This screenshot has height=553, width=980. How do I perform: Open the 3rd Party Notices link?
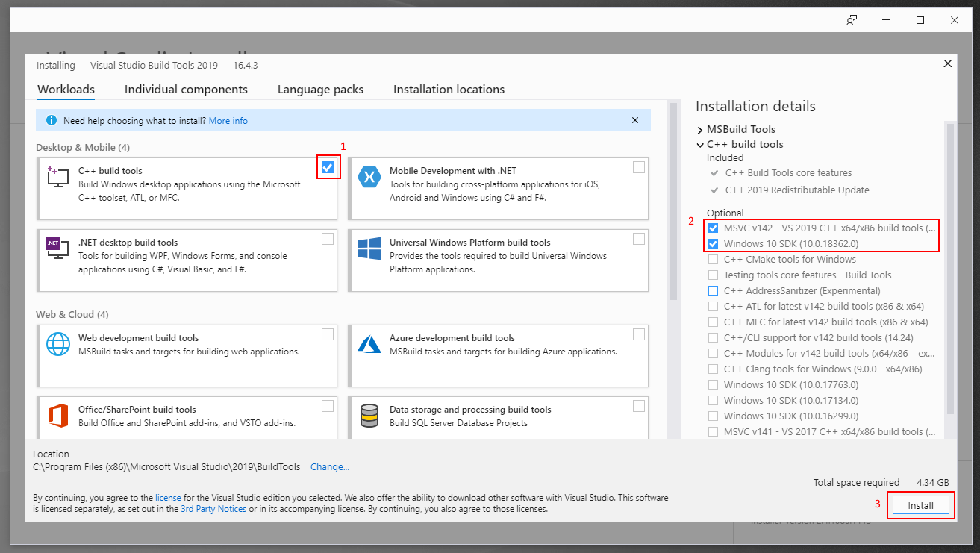[x=213, y=510]
